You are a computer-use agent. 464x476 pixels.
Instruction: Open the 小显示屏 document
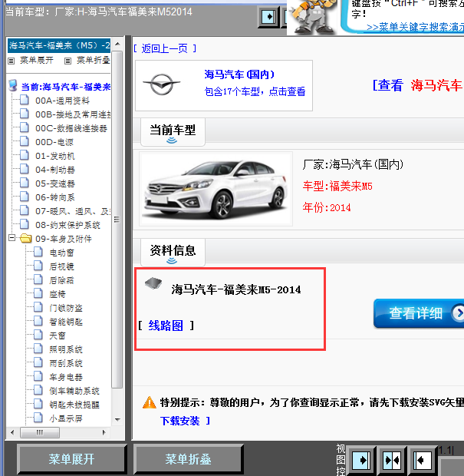pos(66,418)
